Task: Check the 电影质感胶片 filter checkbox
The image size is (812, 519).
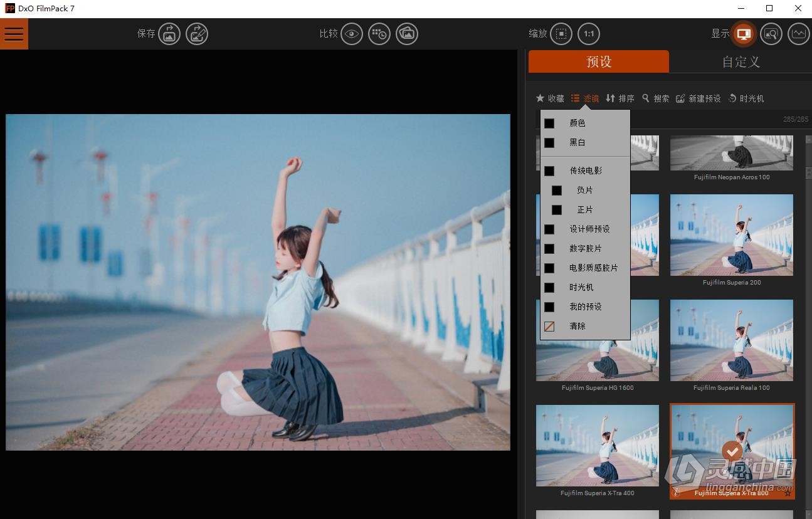Action: coord(549,268)
